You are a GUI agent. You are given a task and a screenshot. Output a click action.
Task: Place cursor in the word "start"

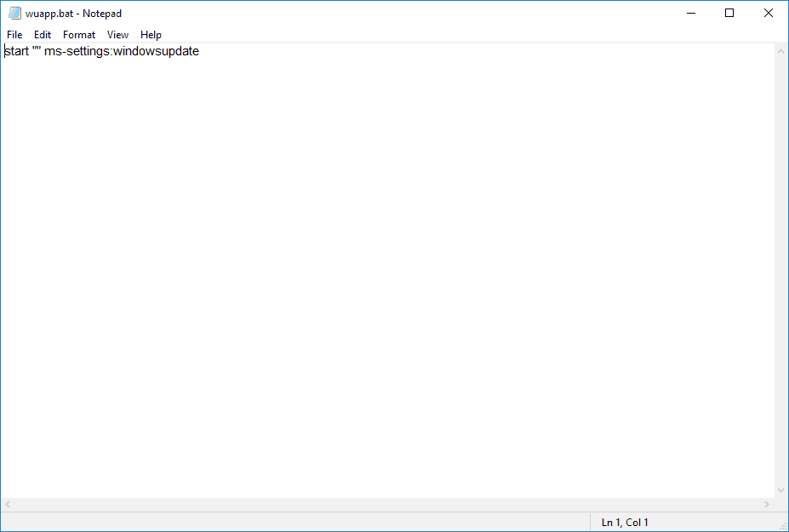point(17,52)
